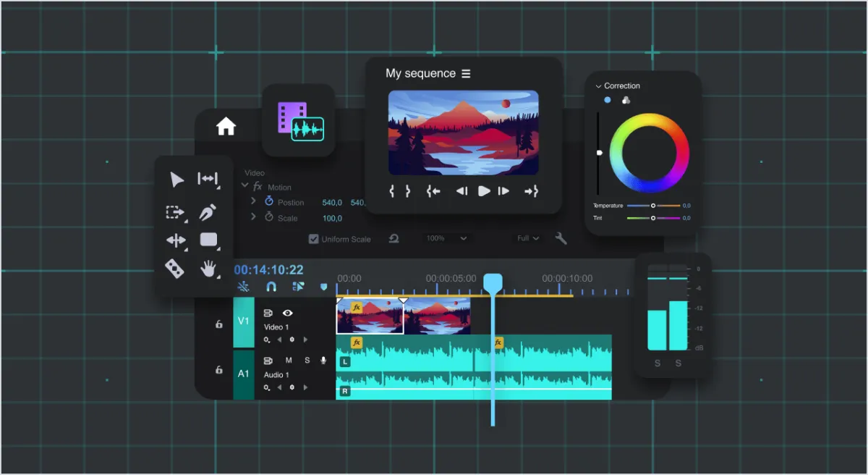Select the Razor tool
The image size is (868, 475).
pyautogui.click(x=174, y=269)
